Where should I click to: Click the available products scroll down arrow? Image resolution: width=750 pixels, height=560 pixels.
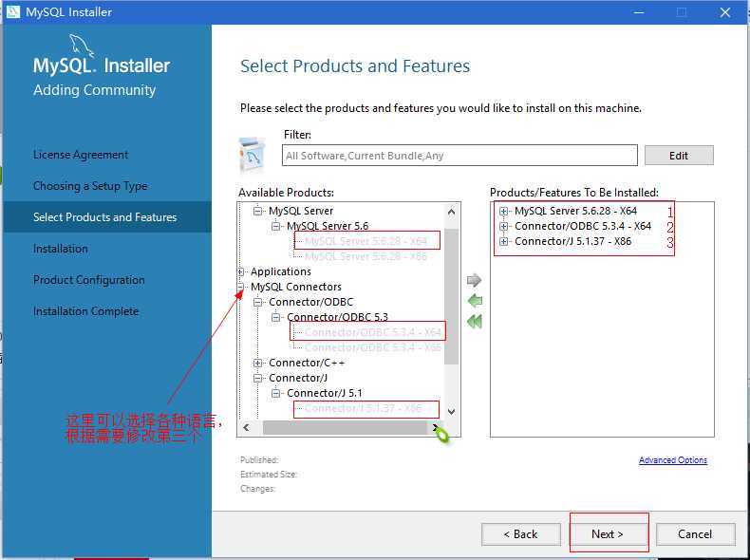coord(451,411)
